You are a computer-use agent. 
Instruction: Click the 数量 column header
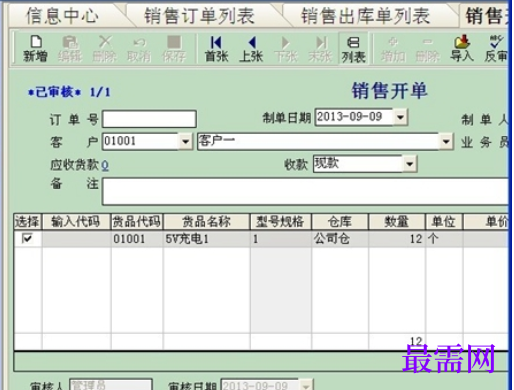point(396,222)
